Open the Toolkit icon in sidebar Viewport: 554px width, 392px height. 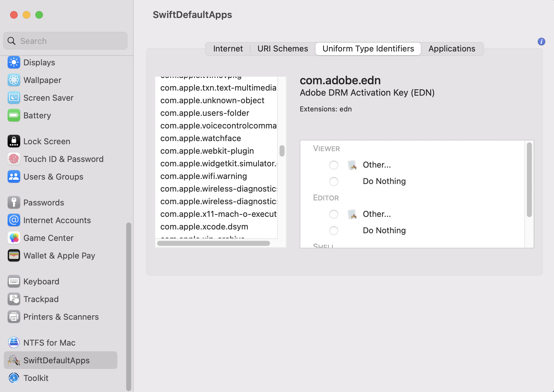(14, 378)
